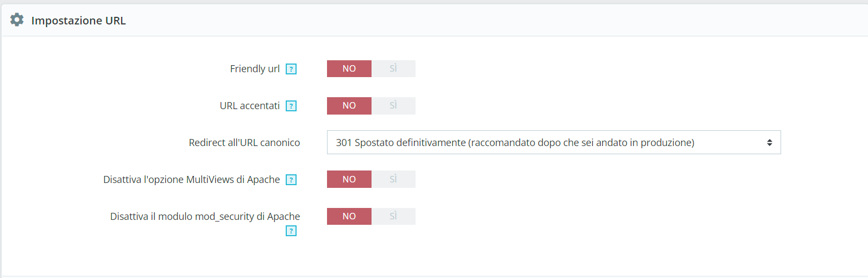Set Friendly url to NO
868x278 pixels.
[x=349, y=68]
